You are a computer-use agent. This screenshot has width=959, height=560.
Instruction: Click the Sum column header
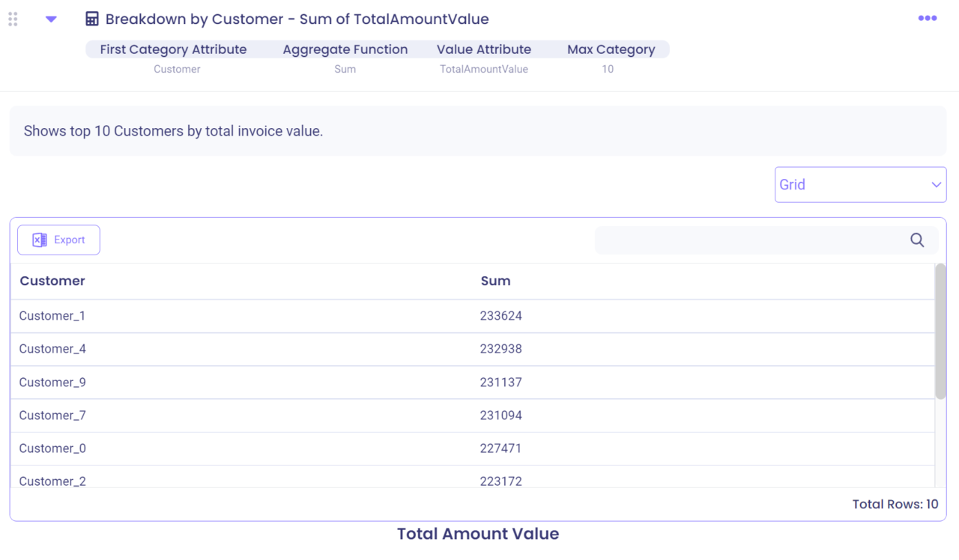pos(495,281)
